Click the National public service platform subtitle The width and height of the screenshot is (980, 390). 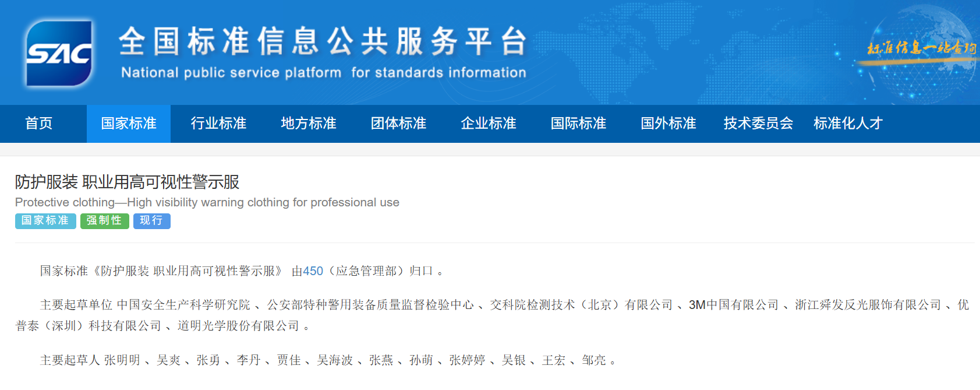point(323,73)
